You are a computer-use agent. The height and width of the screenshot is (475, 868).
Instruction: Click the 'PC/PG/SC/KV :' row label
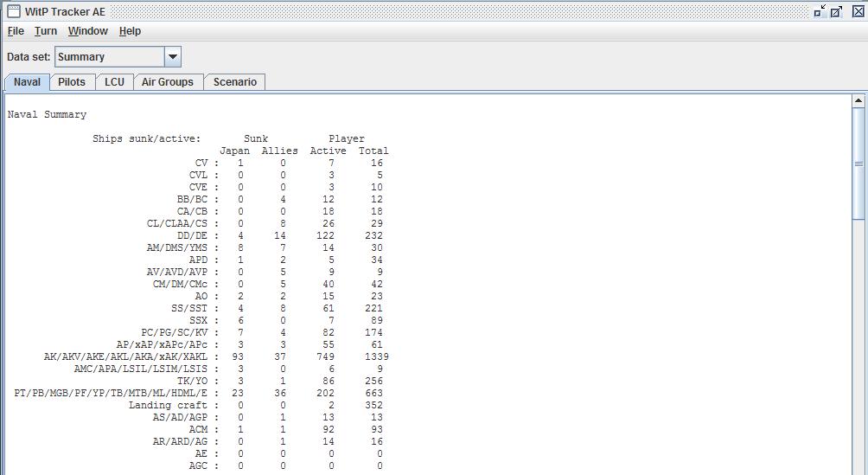click(180, 333)
